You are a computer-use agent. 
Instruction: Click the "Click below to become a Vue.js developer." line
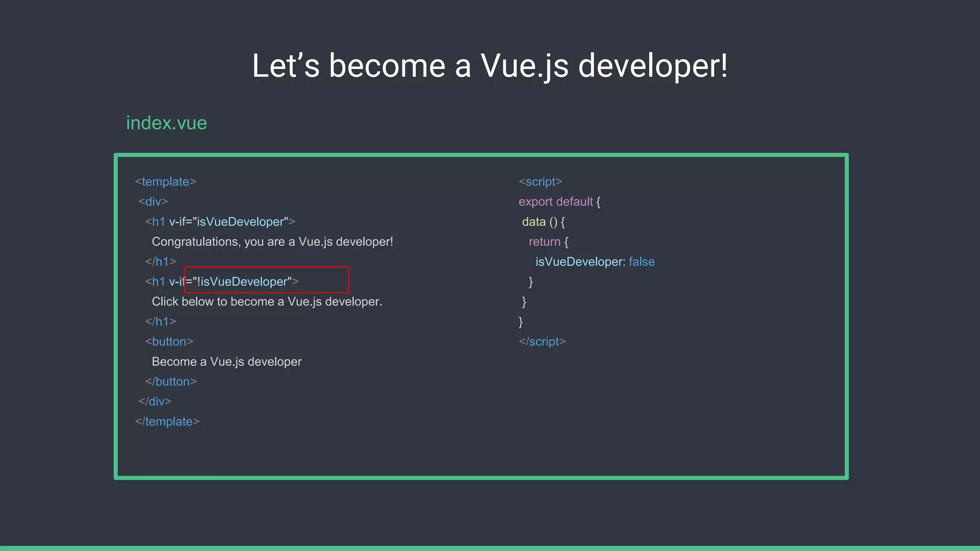pos(267,302)
